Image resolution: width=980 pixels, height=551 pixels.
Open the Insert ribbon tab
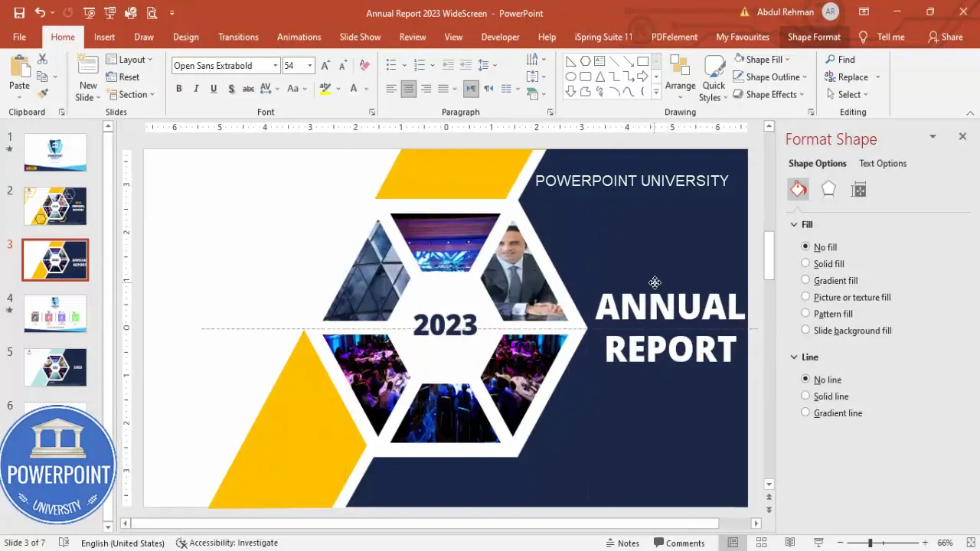pyautogui.click(x=104, y=37)
